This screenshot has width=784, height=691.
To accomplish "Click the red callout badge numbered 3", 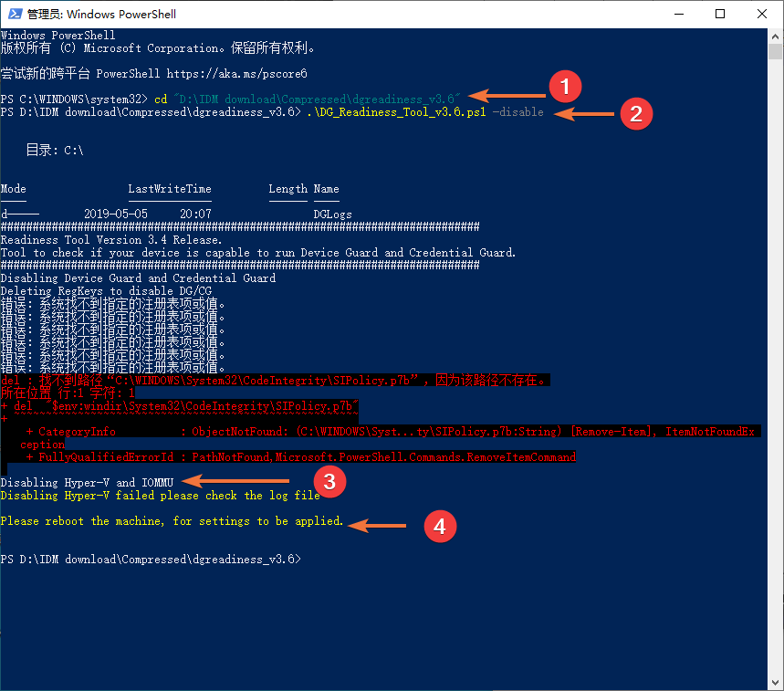I will 329,481.
